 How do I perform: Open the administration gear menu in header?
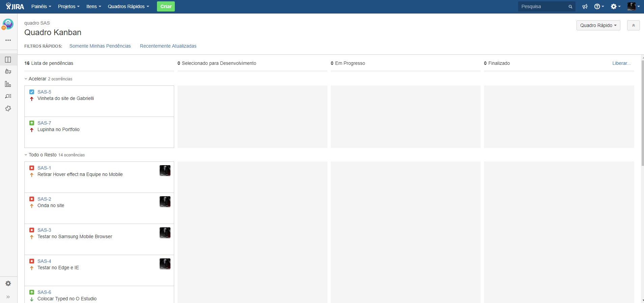[x=616, y=6]
